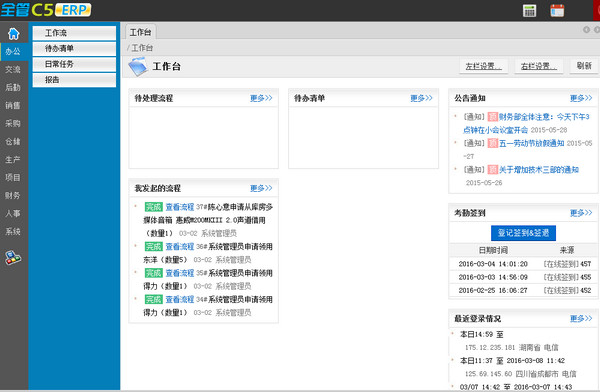The image size is (600, 392).
Task: Select 财务 in the left sidebar
Action: click(x=13, y=195)
